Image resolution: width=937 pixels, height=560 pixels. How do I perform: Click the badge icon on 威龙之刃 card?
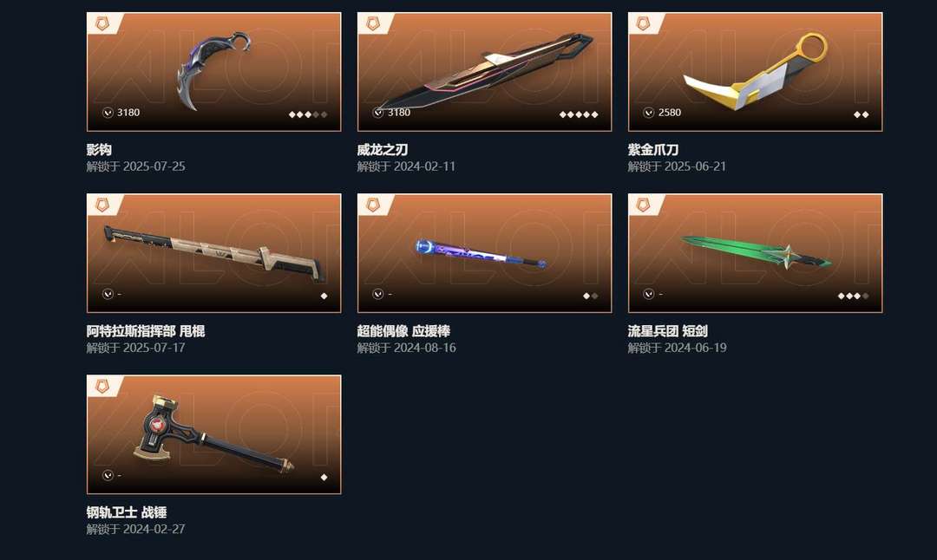(373, 24)
